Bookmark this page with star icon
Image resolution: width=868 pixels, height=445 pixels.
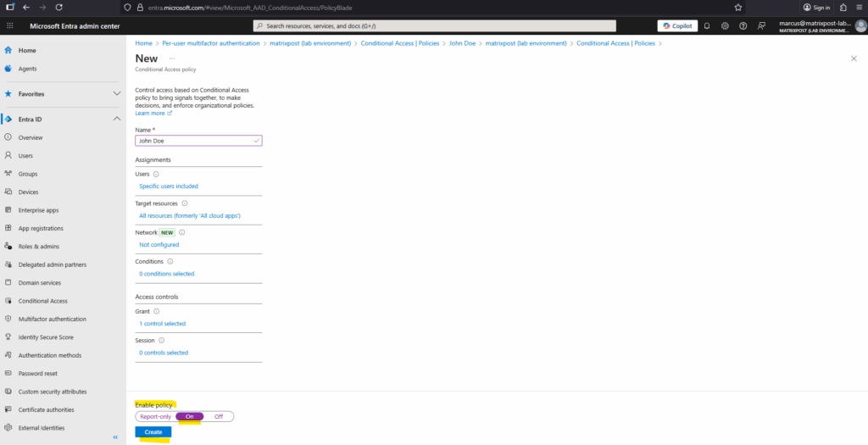coord(738,8)
